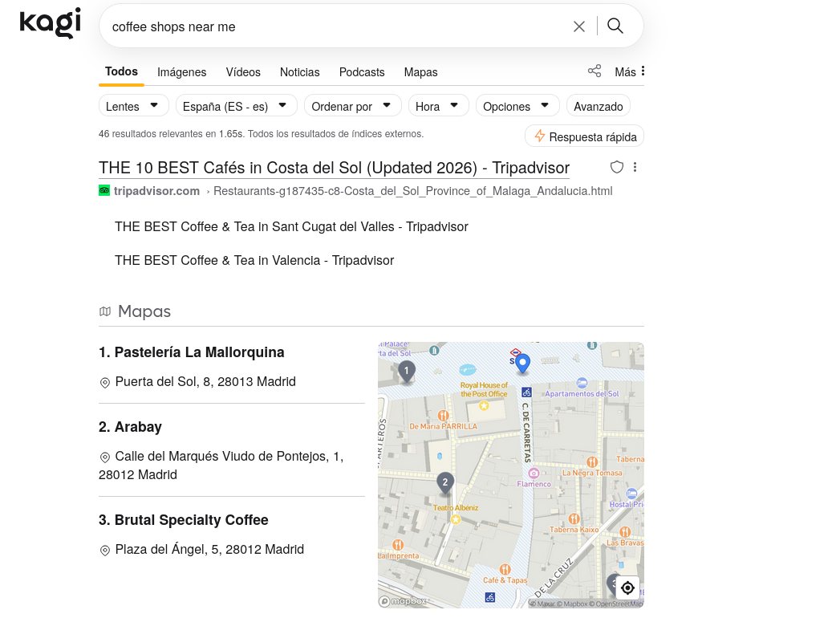This screenshot has height=622, width=840.
Task: Switch to the Vídeos tab
Action: tap(243, 72)
